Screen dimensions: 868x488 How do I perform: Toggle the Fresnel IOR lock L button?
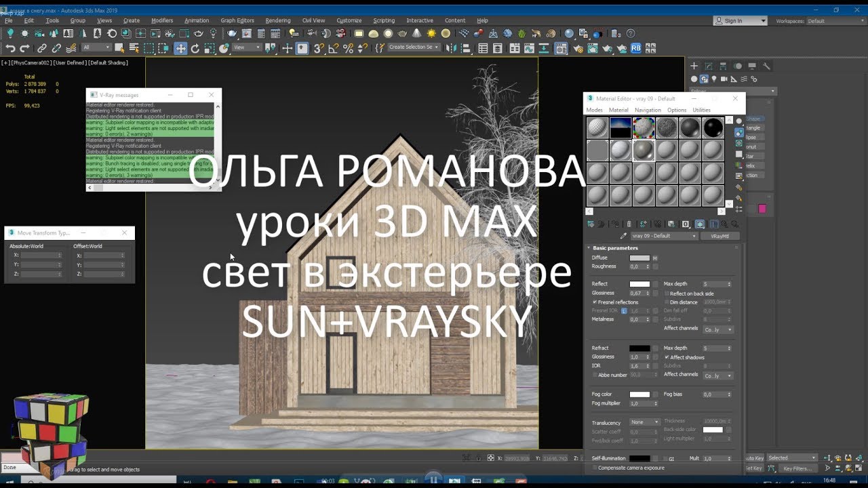pos(624,310)
